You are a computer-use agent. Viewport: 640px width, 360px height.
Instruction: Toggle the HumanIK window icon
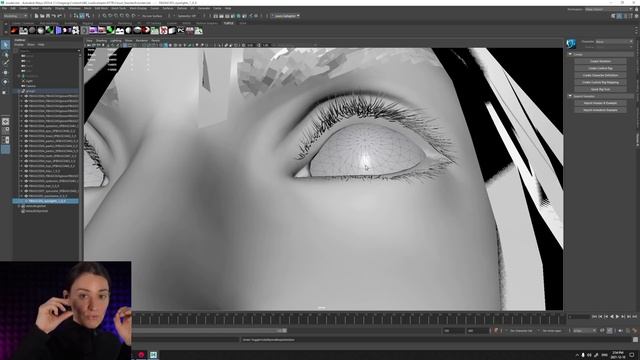[619, 16]
